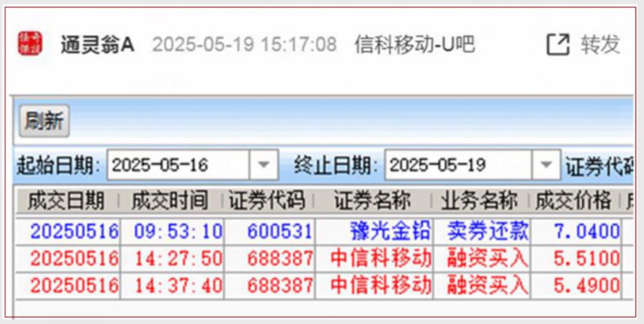Sort by the 成交日期 column header
The height and width of the screenshot is (324, 644).
tap(67, 201)
